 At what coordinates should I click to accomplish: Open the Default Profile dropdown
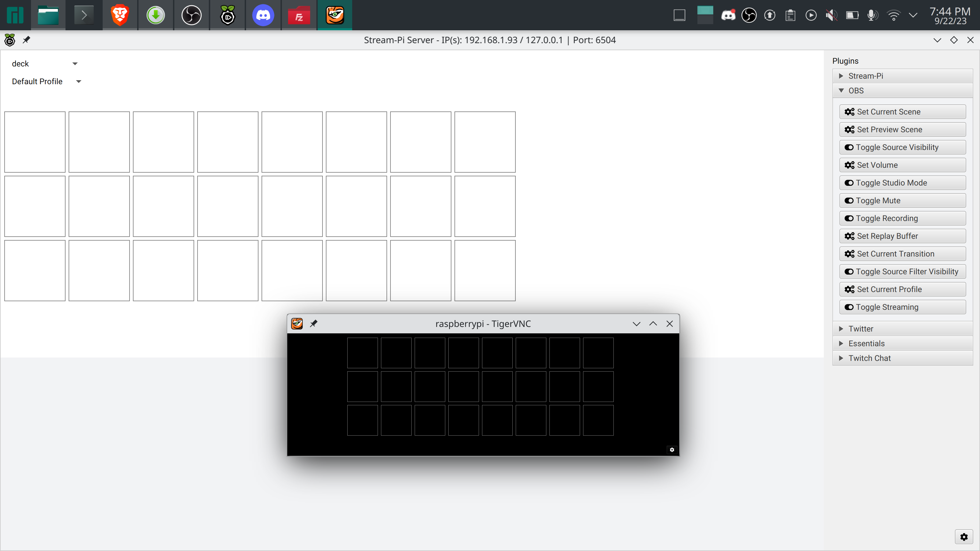tap(47, 81)
